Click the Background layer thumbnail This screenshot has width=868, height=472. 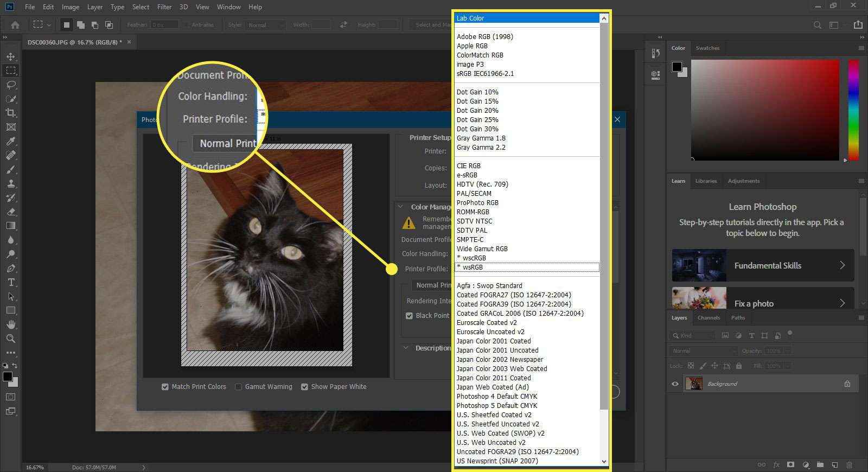(694, 384)
